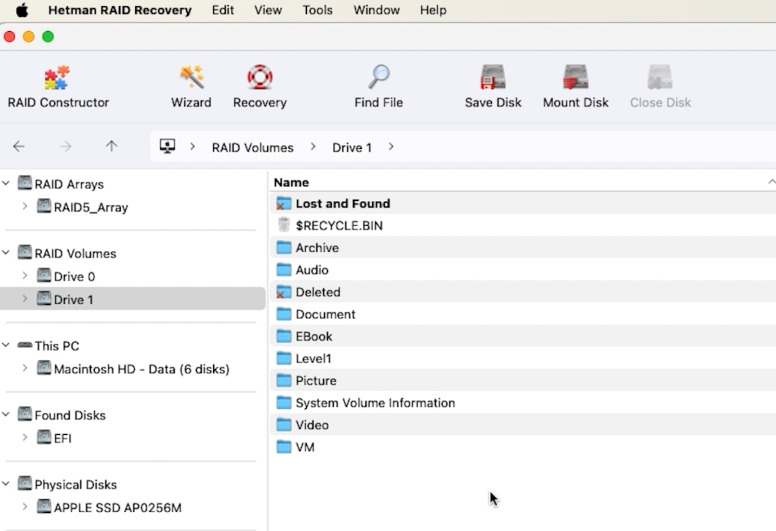Screen dimensions: 776x531
Task: Open Find File search tool
Action: (379, 87)
